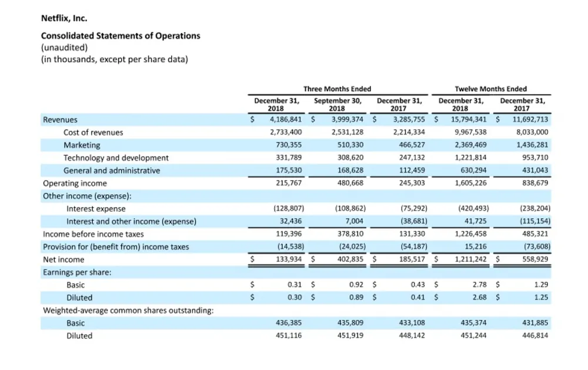Click 'Consolidated Statements of Operations' title

pyautogui.click(x=121, y=36)
